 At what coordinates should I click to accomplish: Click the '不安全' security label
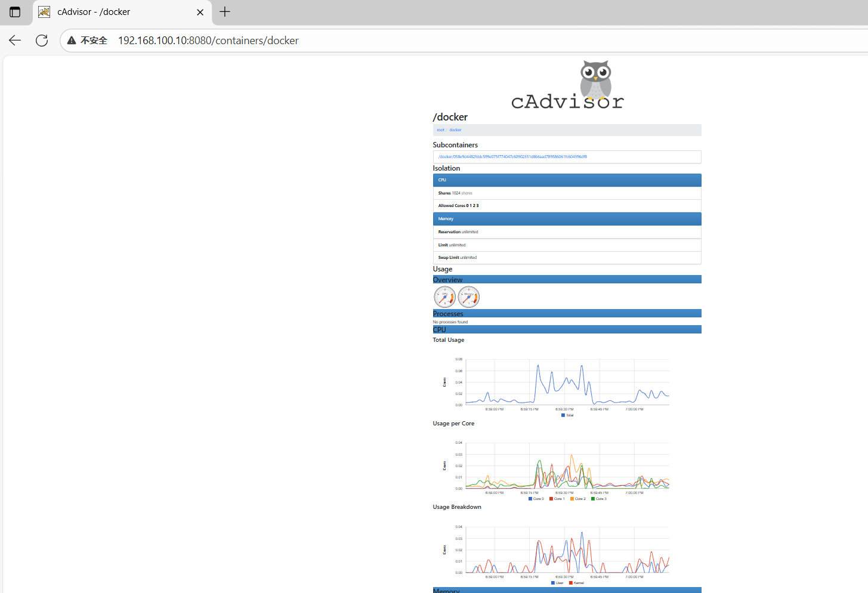point(94,41)
